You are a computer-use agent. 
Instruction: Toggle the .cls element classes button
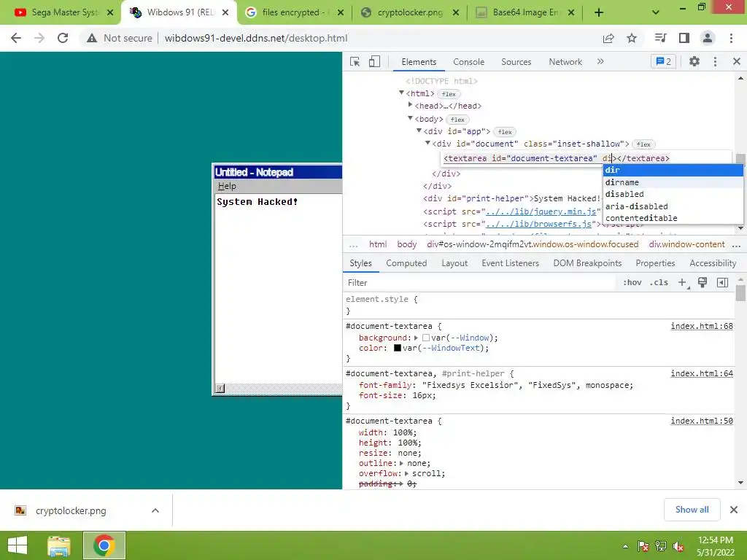click(659, 283)
